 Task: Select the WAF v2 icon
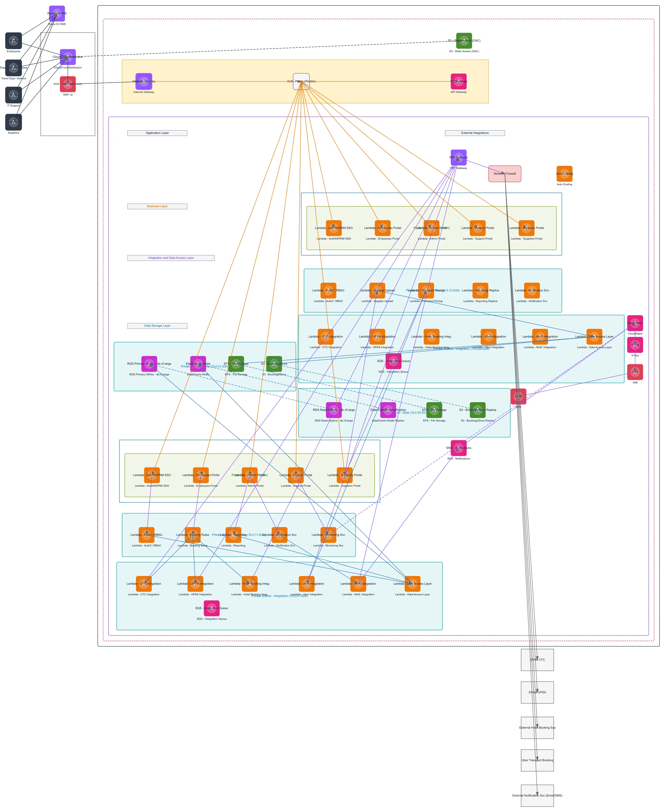pos(68,84)
